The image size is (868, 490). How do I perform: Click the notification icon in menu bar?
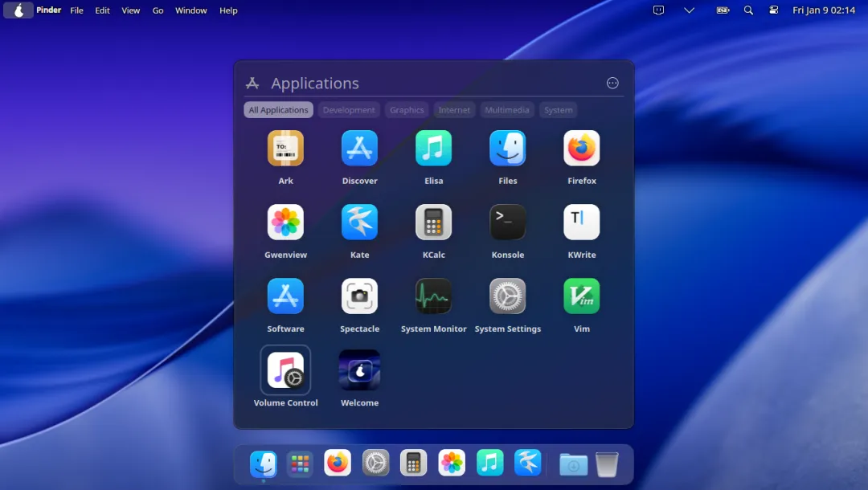click(658, 10)
